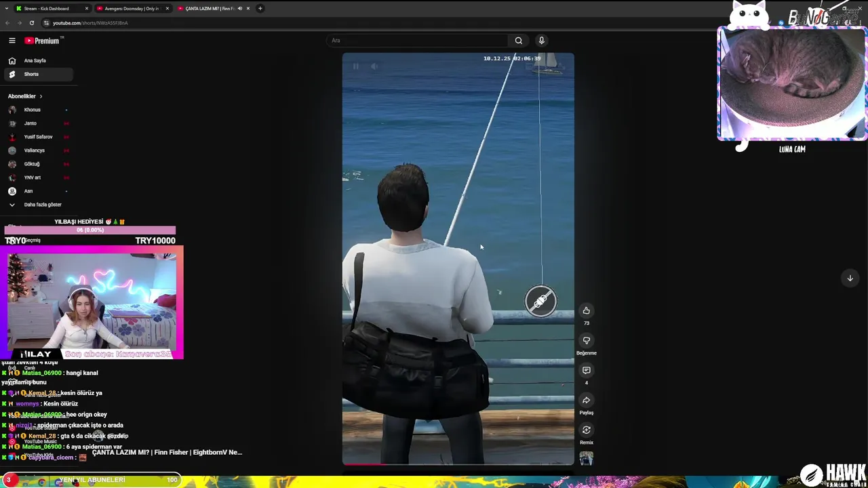868x488 pixels.
Task: Go to YouTube Premium home logo
Action: tap(42, 41)
